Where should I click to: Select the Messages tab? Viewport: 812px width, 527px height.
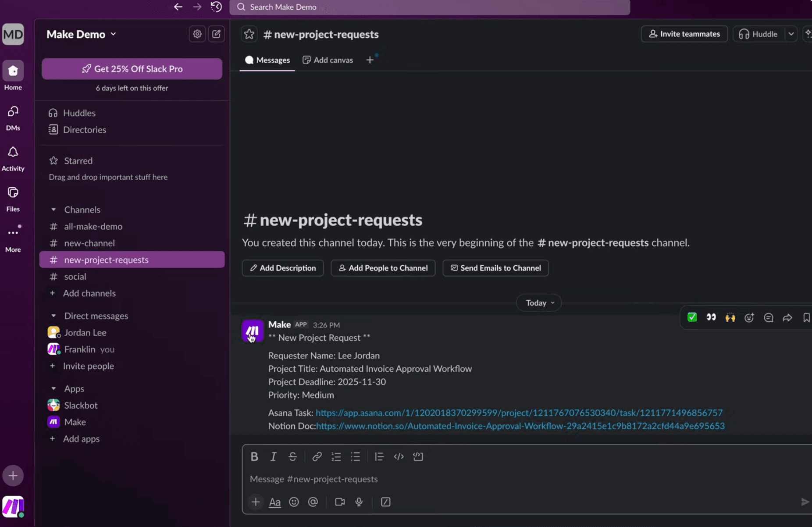click(x=267, y=60)
